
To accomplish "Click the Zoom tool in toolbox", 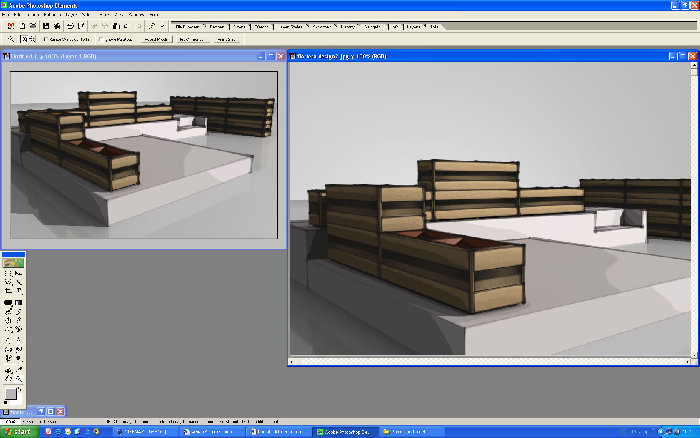I will point(19,378).
